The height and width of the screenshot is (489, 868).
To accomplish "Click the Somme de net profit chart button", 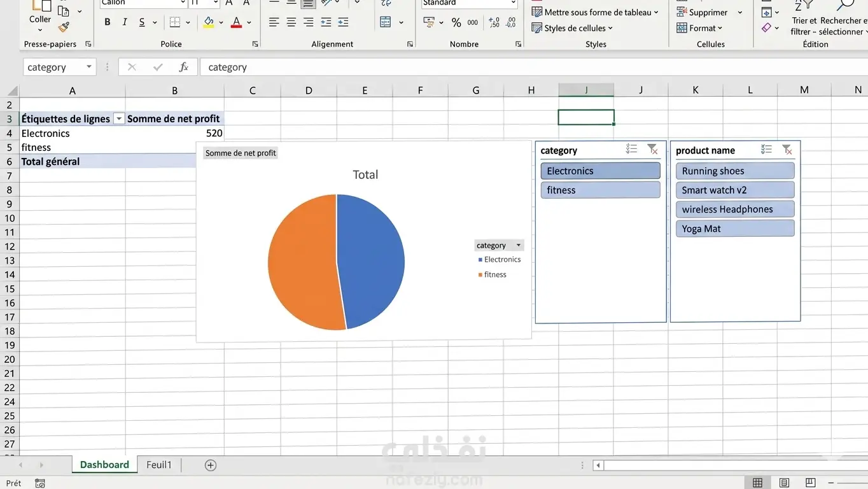I will pyautogui.click(x=241, y=153).
